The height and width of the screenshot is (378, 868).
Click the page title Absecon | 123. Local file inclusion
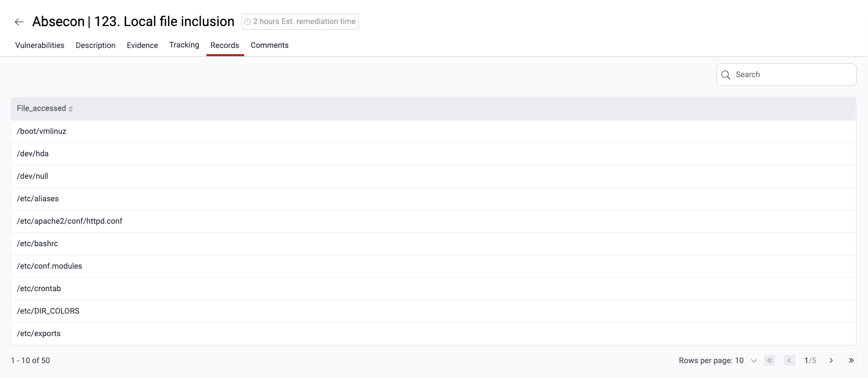tap(133, 21)
